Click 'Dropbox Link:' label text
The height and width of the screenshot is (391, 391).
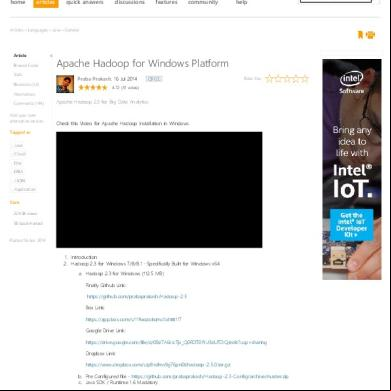tap(100, 353)
